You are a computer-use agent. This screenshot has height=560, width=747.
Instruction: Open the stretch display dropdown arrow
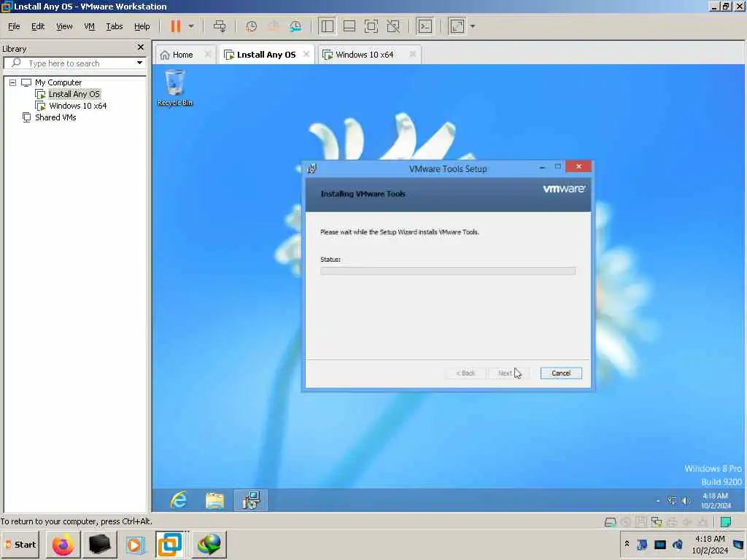(x=473, y=26)
